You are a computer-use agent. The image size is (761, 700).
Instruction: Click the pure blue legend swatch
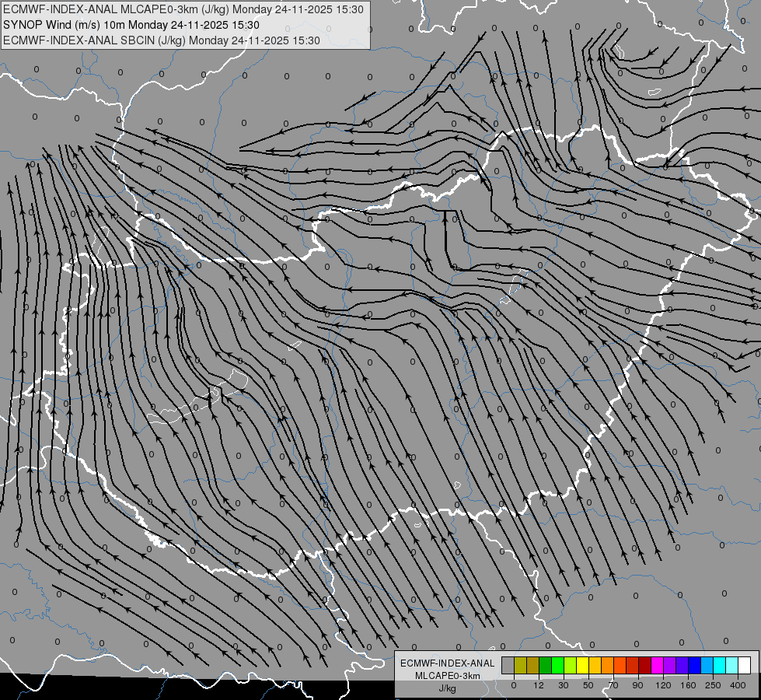[x=694, y=665]
